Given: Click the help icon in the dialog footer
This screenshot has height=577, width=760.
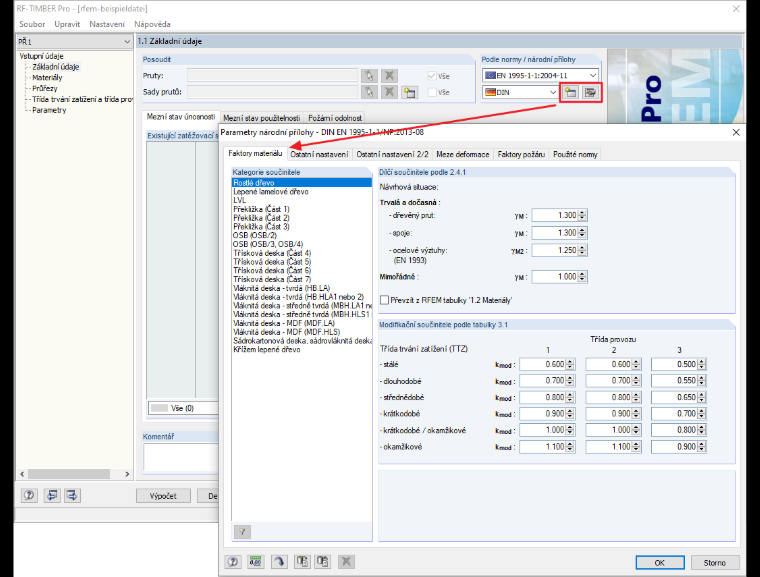Looking at the screenshot, I should tap(233, 561).
